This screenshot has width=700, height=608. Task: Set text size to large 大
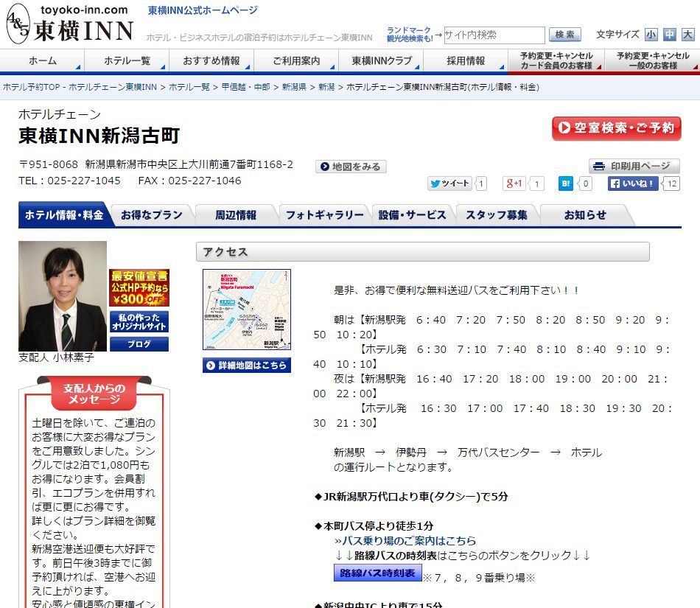[688, 35]
